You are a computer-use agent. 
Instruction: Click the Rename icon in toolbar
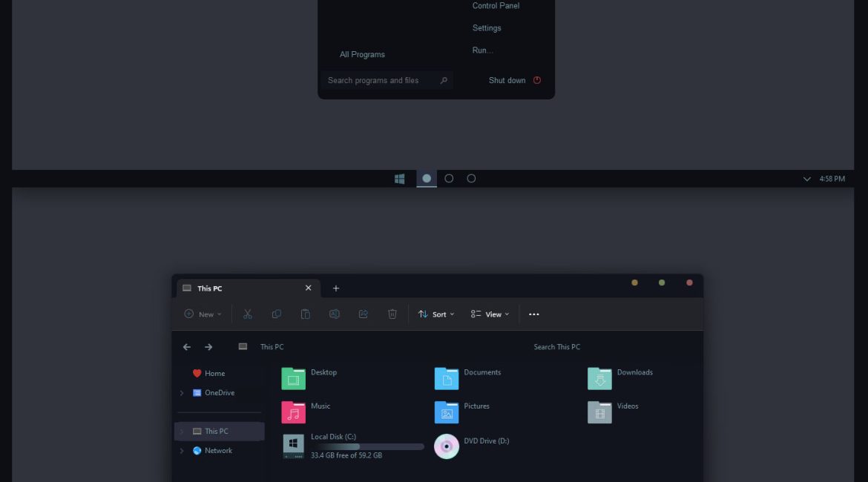[335, 314]
